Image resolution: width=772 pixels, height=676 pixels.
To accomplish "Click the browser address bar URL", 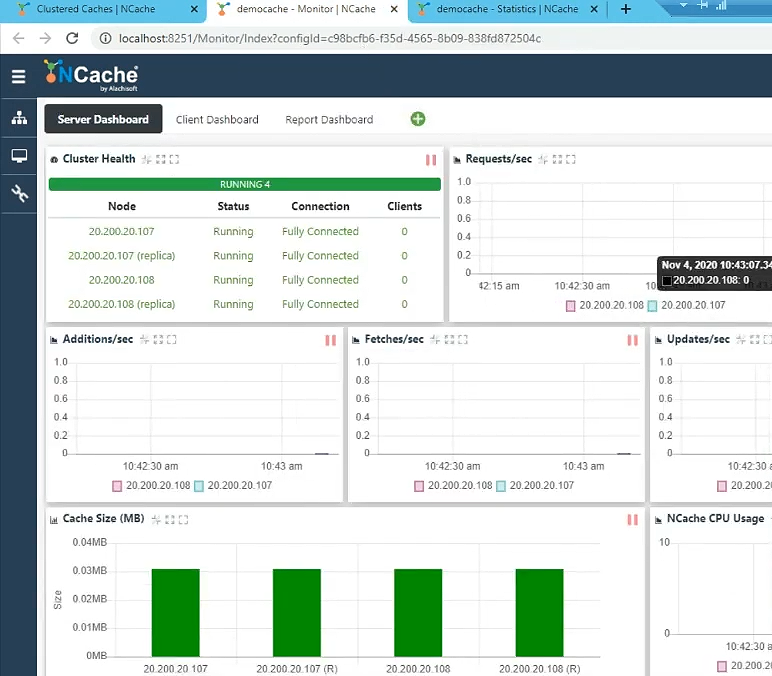I will [330, 38].
